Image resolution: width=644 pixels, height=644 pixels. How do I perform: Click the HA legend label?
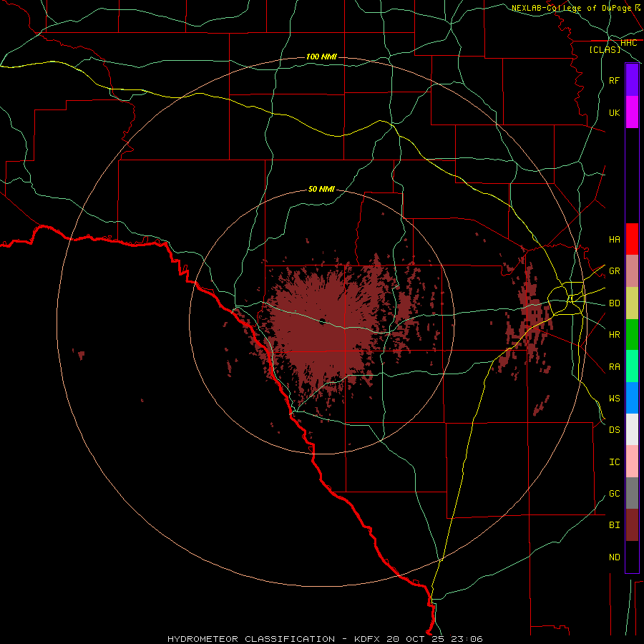(x=614, y=240)
